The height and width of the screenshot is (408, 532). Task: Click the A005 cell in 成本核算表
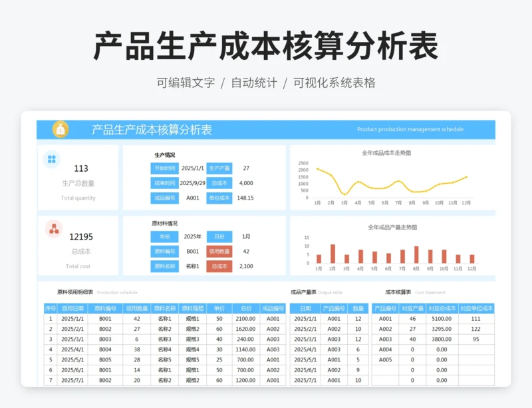[x=386, y=359]
